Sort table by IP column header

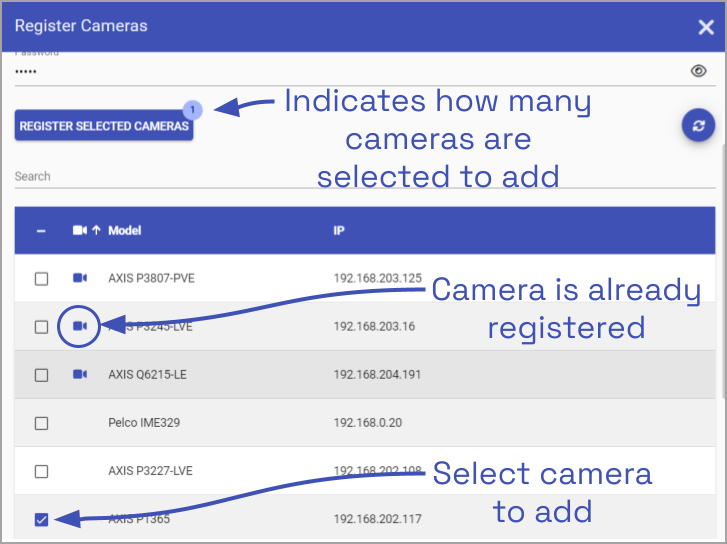[339, 230]
